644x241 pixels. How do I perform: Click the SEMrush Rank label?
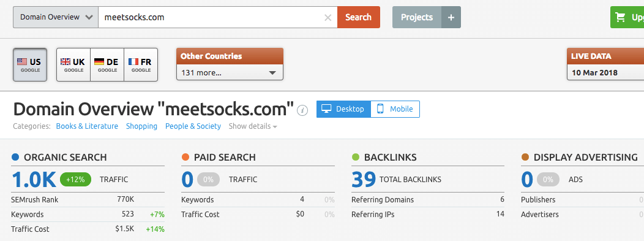[34, 200]
